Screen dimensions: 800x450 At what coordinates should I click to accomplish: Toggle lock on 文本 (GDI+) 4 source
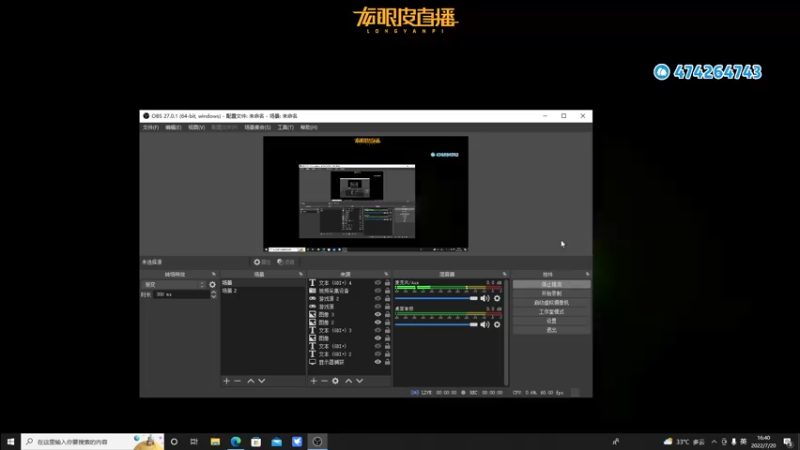click(387, 283)
